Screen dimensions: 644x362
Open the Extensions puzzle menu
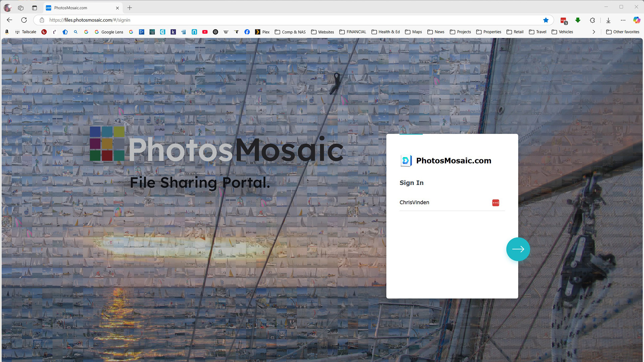(x=592, y=20)
